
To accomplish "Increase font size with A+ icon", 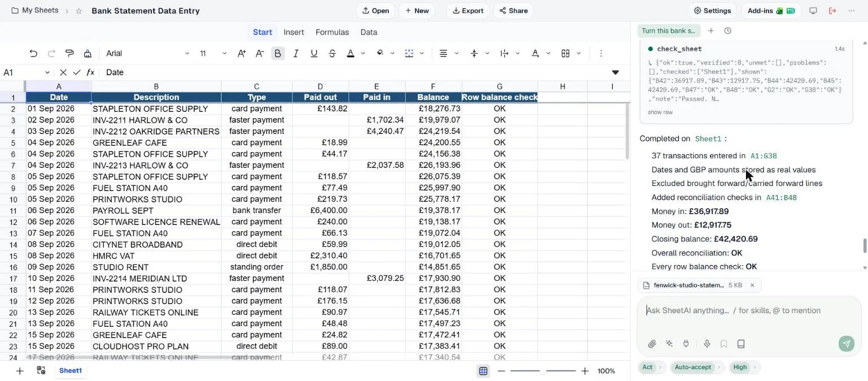I will coord(241,53).
